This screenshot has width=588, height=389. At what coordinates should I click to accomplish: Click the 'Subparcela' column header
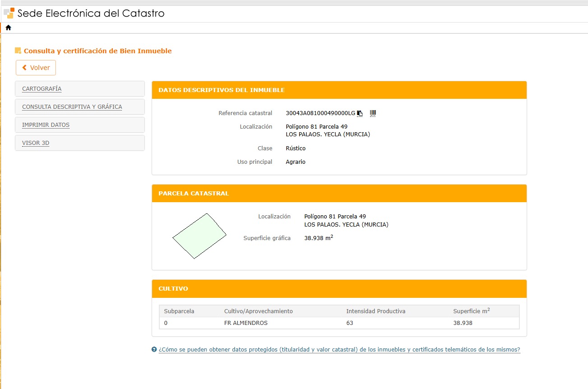pos(179,311)
